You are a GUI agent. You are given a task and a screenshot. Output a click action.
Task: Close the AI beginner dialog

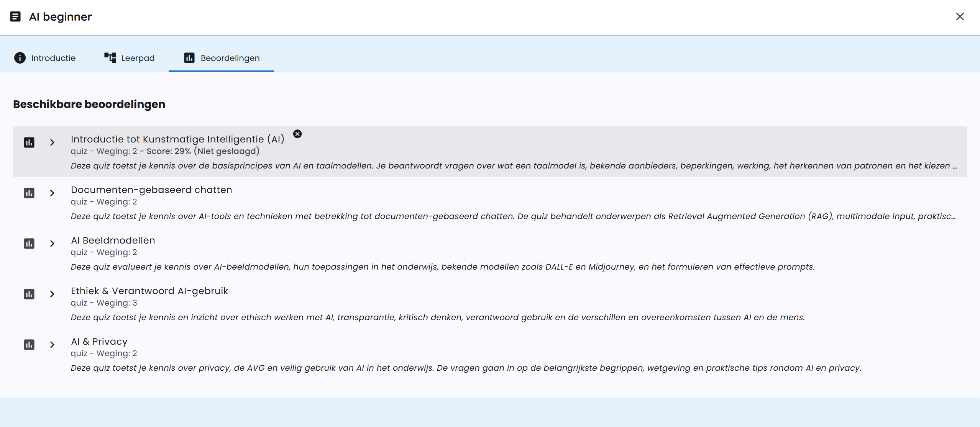tap(960, 16)
